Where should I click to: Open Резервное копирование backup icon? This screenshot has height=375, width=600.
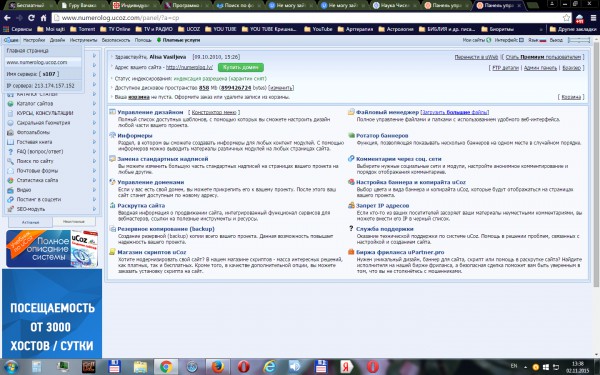coord(112,229)
